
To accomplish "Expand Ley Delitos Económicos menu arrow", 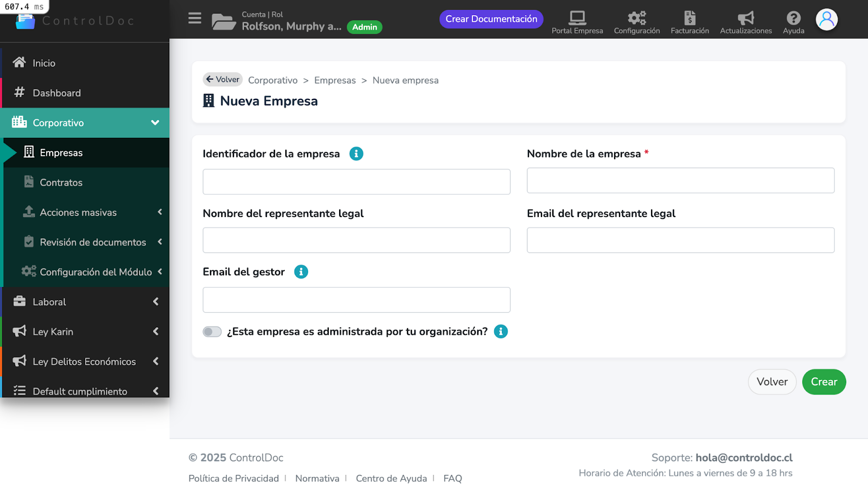I will [x=156, y=361].
